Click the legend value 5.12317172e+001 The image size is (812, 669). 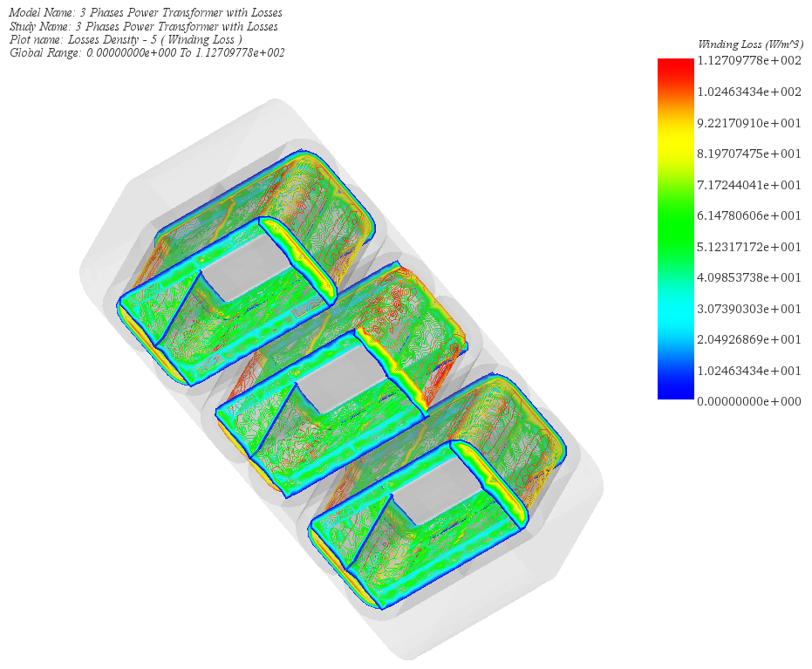coord(748,247)
